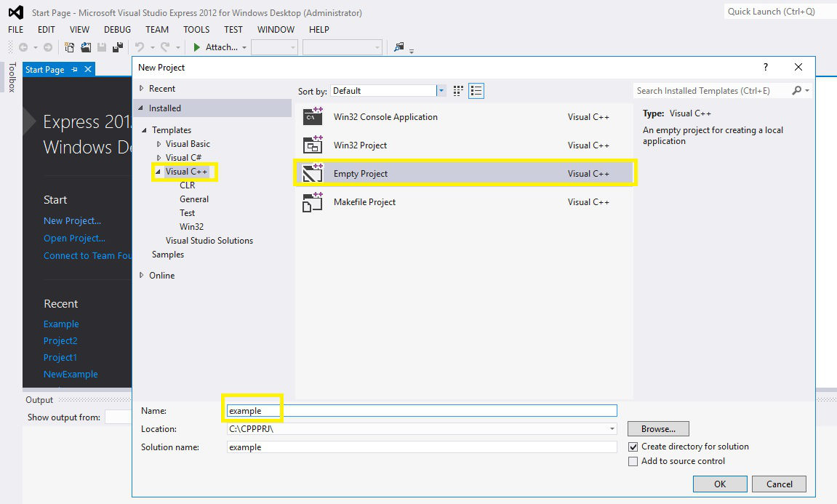Click the Win32 Project template icon
Image resolution: width=837 pixels, height=504 pixels.
click(313, 145)
